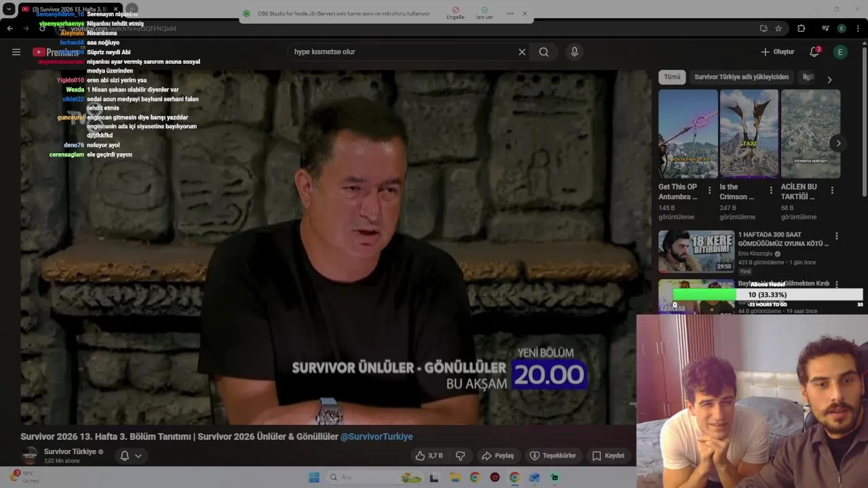Open more options for 1 HAFTADA 300 SAAT video
The width and height of the screenshot is (868, 488).
click(x=836, y=237)
